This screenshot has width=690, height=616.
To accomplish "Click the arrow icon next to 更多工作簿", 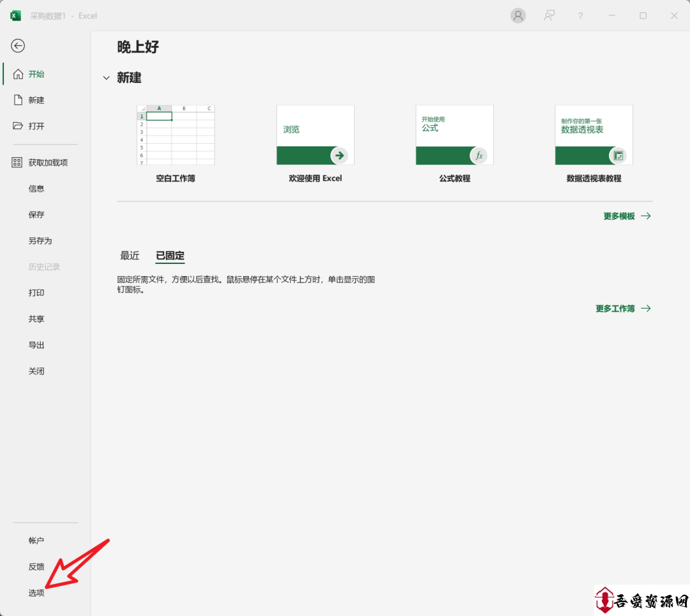I will pos(645,309).
